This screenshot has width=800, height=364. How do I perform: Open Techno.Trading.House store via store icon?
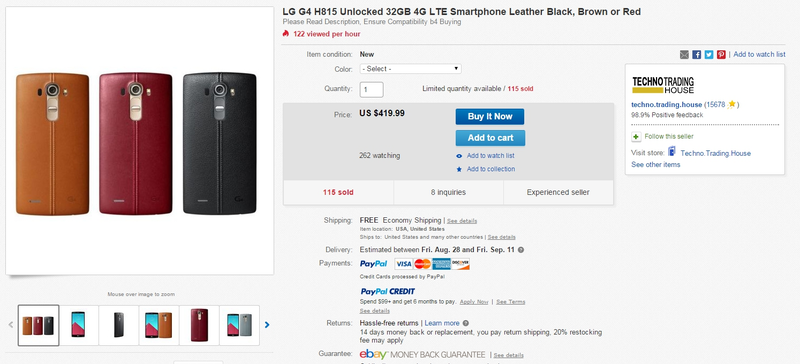pos(672,152)
